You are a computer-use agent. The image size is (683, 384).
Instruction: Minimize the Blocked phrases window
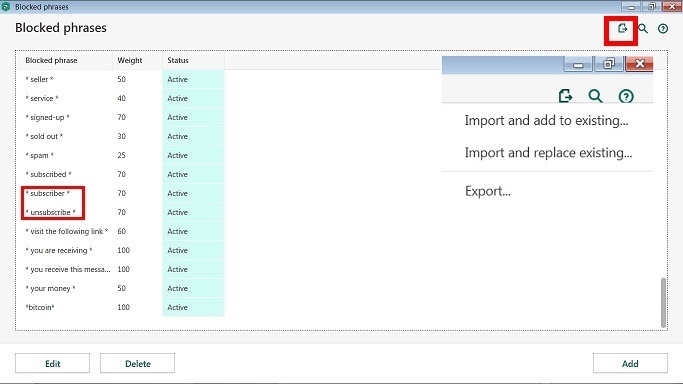[x=631, y=7]
